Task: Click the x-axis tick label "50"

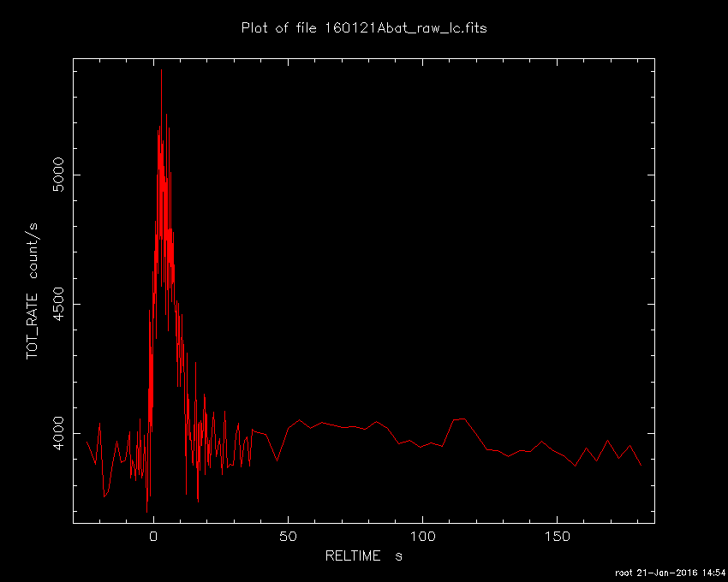Action: coord(288,537)
